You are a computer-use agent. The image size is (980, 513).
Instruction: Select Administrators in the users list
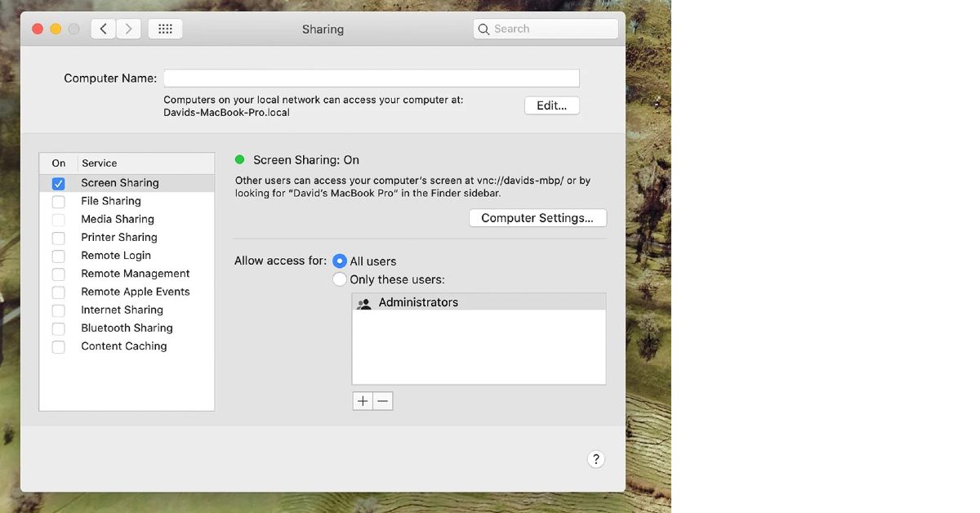coord(419,302)
